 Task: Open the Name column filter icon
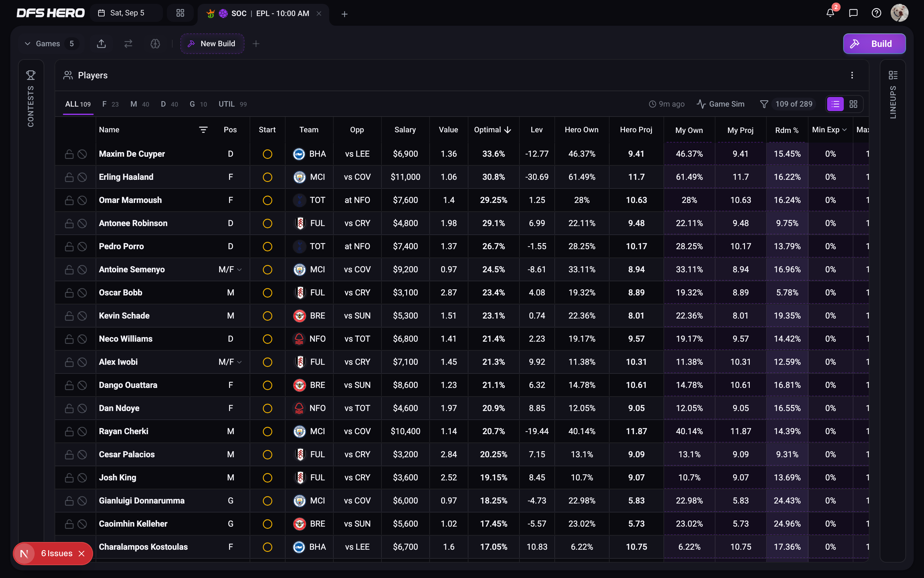[x=203, y=130]
